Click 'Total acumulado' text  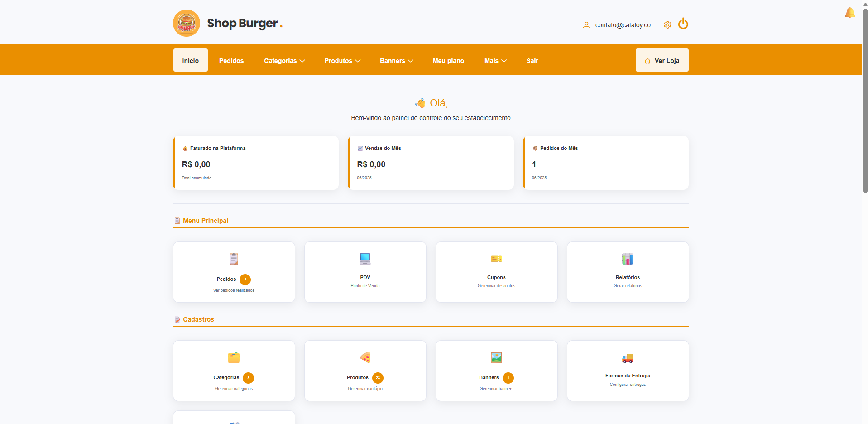[197, 178]
